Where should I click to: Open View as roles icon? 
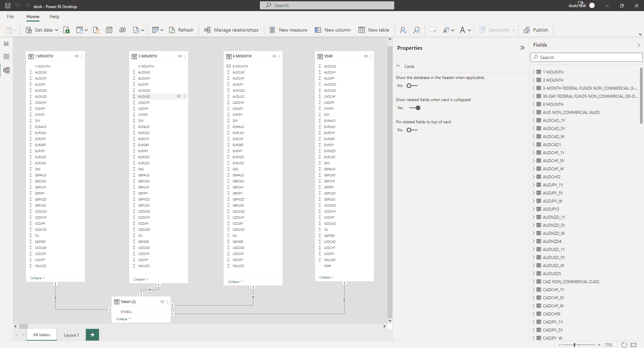point(417,30)
